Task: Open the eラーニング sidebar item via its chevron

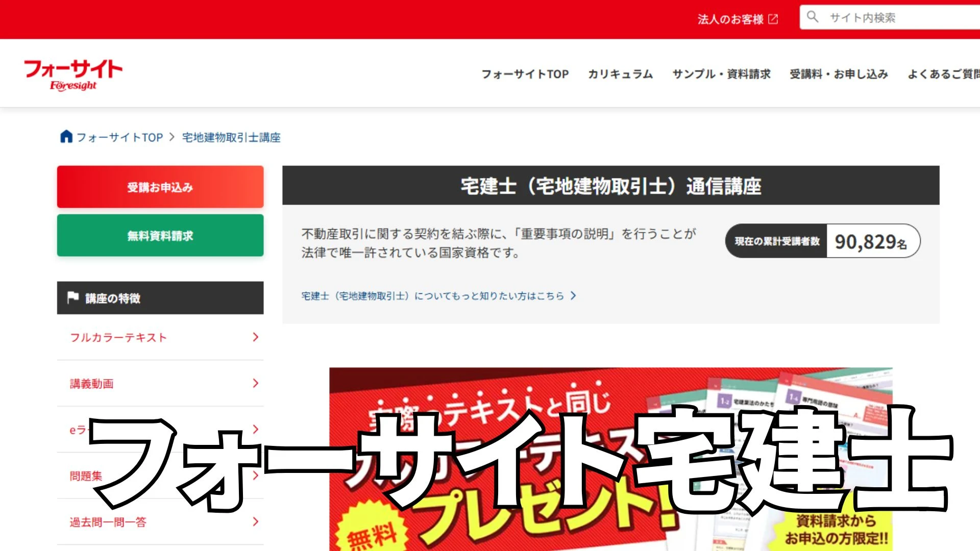Action: (255, 430)
